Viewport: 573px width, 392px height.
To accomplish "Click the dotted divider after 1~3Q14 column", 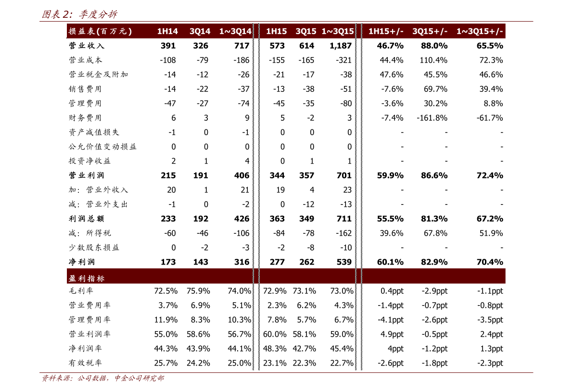I will tap(256, 192).
